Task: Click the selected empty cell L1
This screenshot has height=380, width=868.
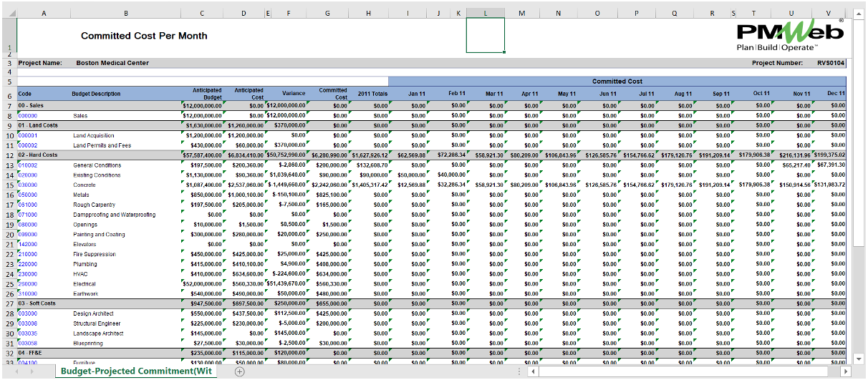Action: (486, 36)
